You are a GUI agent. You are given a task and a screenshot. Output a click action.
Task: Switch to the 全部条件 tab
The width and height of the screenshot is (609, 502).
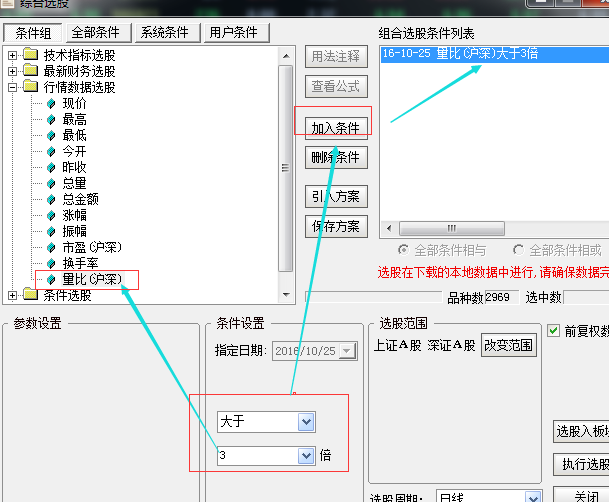tap(99, 33)
